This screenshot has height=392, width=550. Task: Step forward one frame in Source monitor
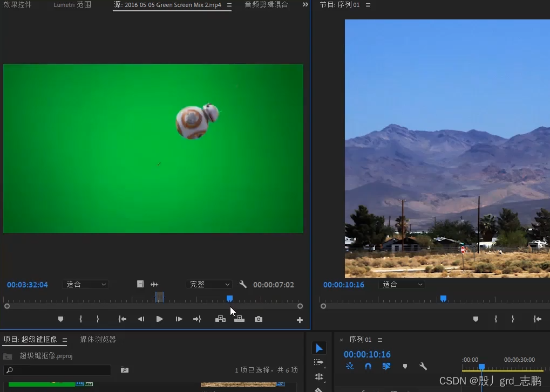pyautogui.click(x=179, y=319)
